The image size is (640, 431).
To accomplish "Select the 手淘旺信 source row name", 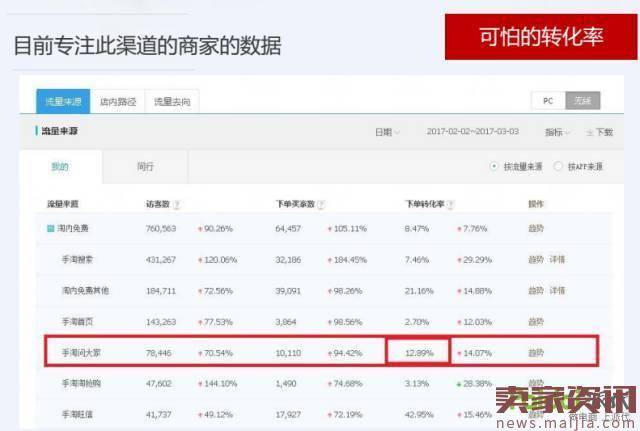I will tap(77, 415).
